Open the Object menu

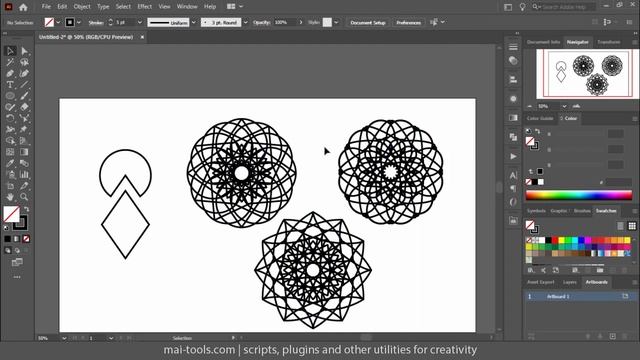click(x=82, y=7)
